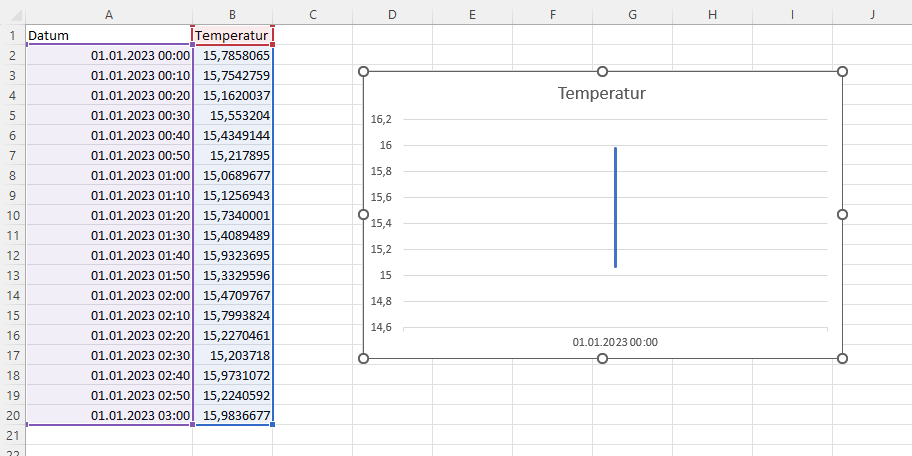Click the chart's bottom-middle resize handle
This screenshot has height=456, width=912.
coord(602,358)
